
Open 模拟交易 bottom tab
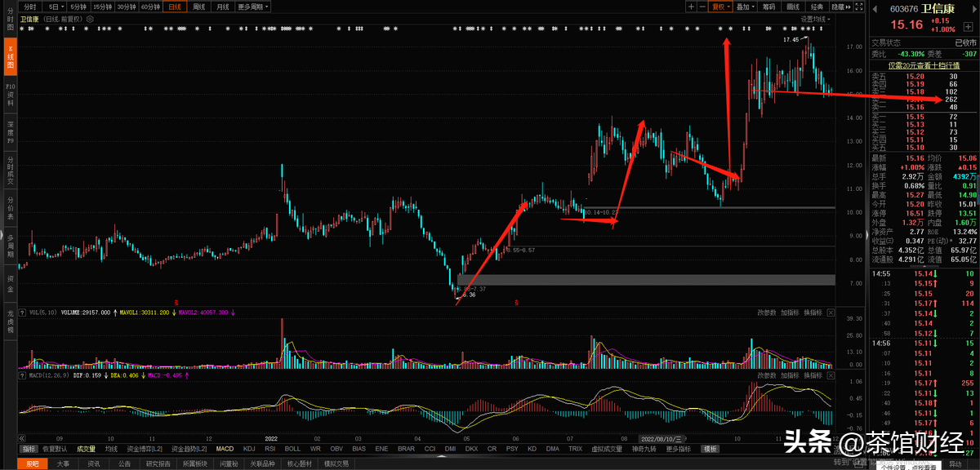point(336,463)
